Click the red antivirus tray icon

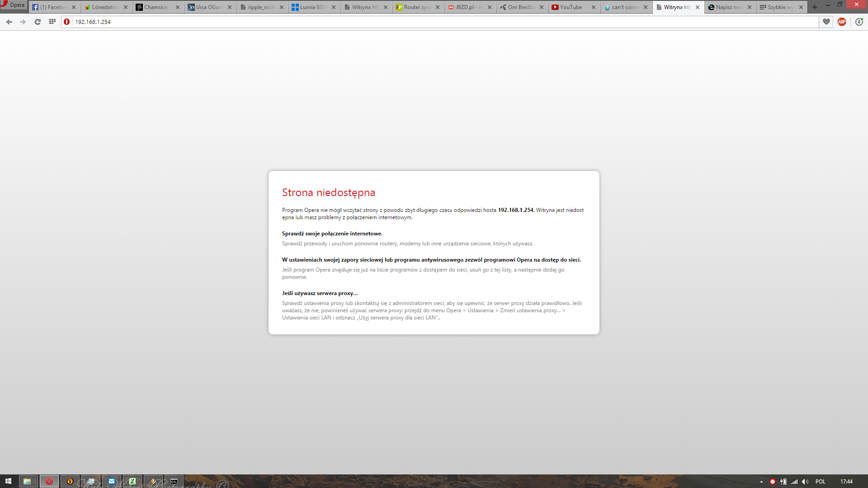773,482
